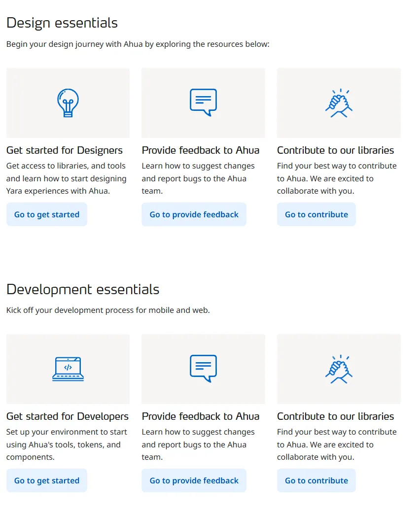This screenshot has width=420, height=510.
Task: Choose Go to contribute in Development essentials
Action: pos(316,480)
